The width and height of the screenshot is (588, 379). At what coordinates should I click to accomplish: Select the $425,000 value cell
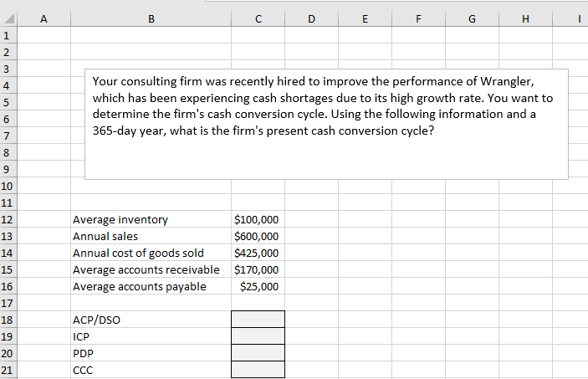[258, 253]
